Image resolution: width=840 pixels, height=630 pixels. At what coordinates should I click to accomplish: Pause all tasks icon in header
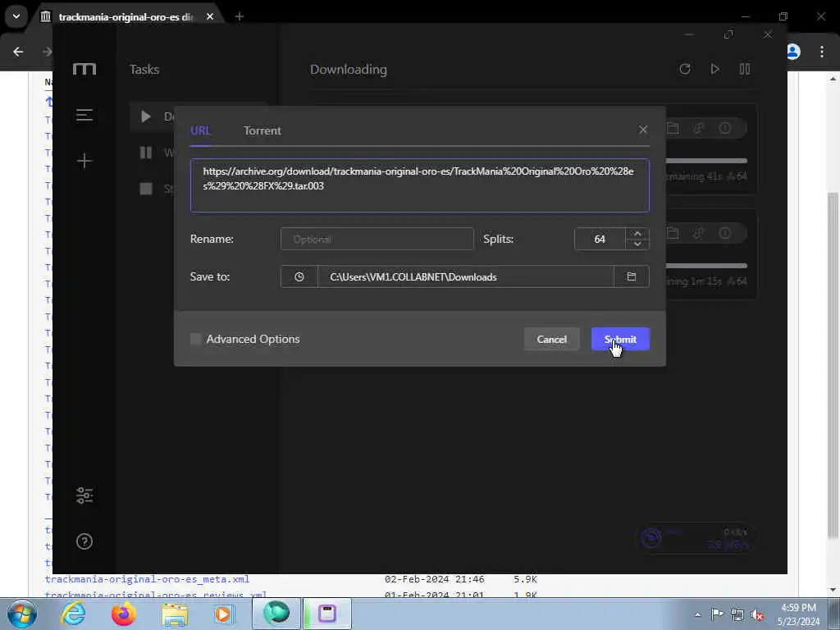[x=745, y=69]
